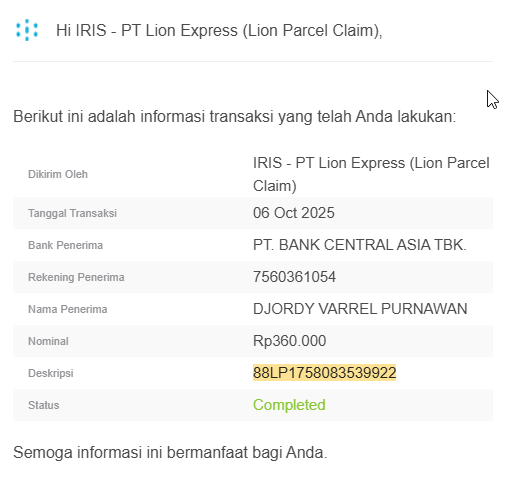This screenshot has height=483, width=514.
Task: Click the Dikirim Oleh row label
Action: point(58,174)
